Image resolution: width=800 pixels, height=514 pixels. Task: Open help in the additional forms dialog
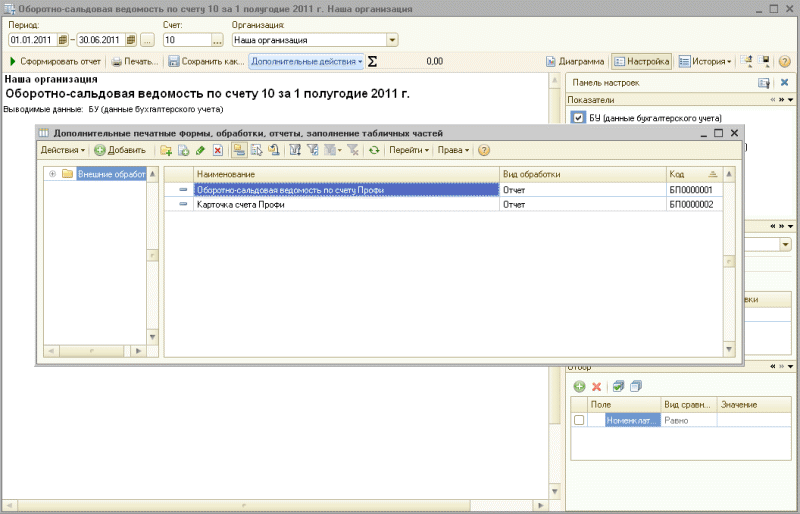(484, 150)
